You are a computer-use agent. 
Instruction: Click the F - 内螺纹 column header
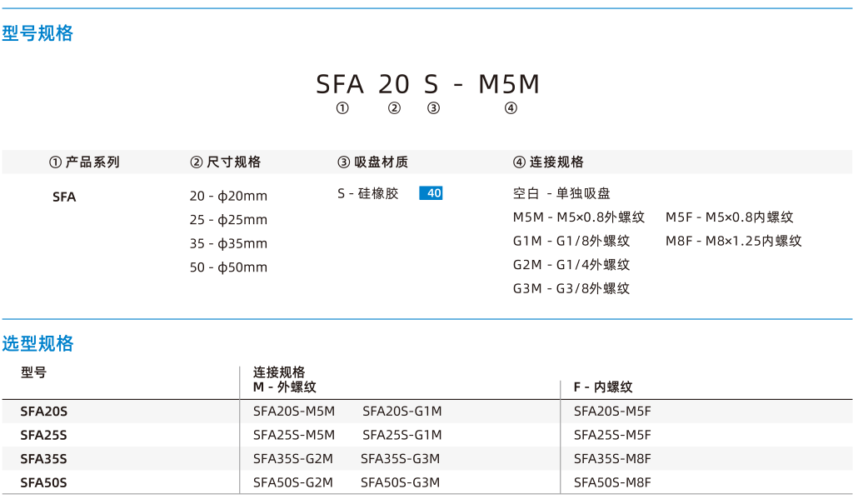(x=603, y=387)
